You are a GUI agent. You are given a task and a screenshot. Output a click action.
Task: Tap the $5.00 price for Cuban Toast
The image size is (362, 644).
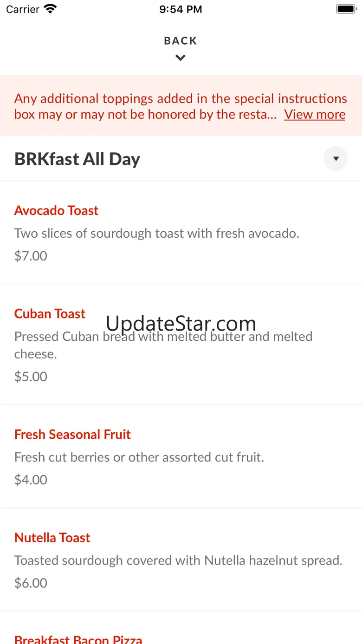pyautogui.click(x=31, y=377)
